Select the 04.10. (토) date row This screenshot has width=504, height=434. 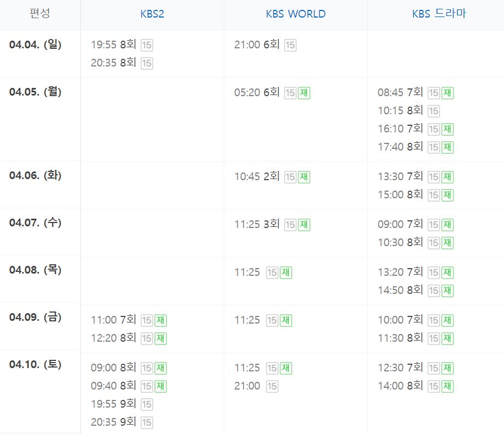(x=35, y=365)
